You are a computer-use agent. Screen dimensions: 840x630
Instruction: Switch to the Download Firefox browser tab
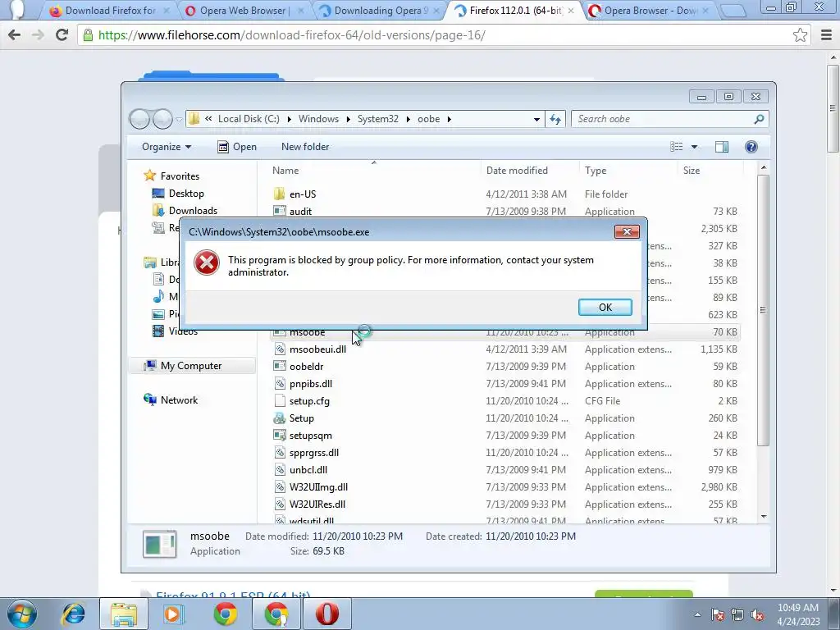(x=110, y=10)
